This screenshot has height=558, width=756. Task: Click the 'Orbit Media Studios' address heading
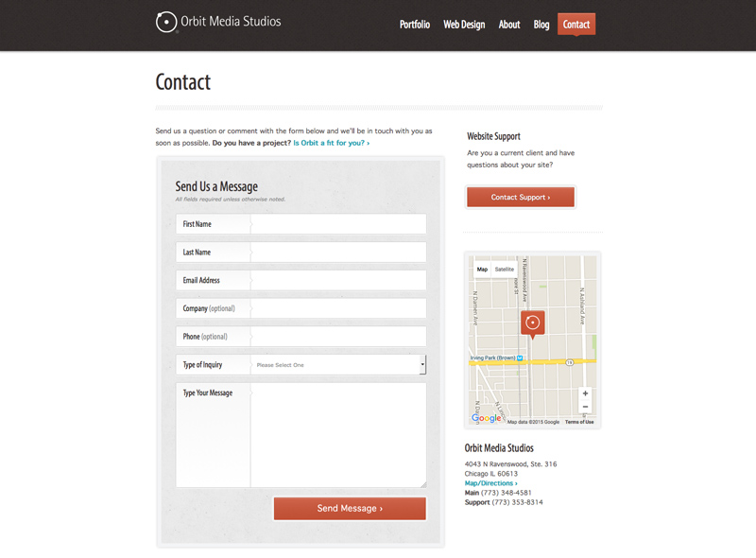click(x=499, y=448)
